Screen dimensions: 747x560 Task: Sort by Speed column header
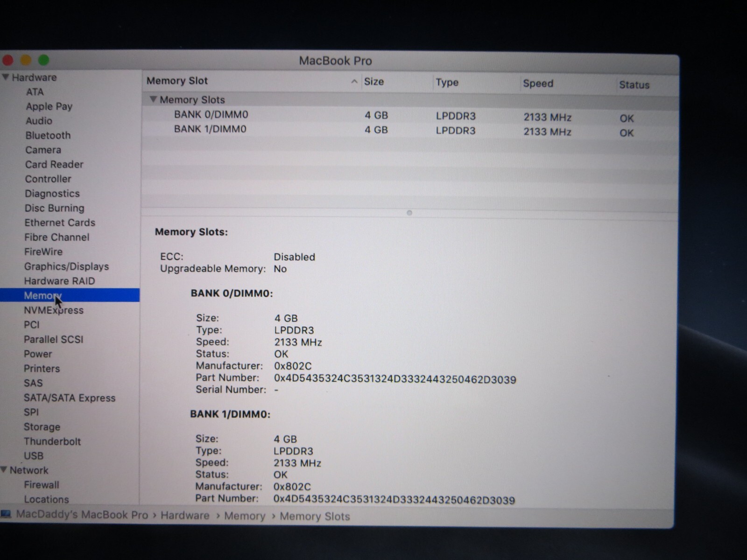pyautogui.click(x=538, y=84)
